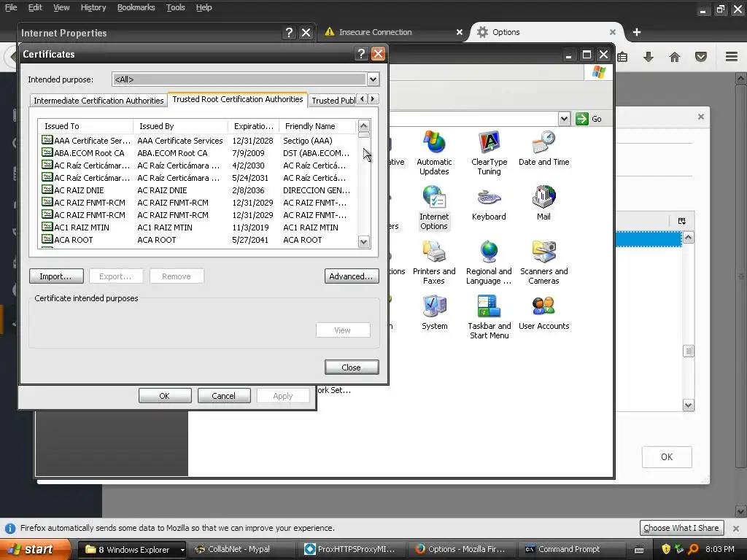Click the magnifier tray icon
747x560 pixels.
693,549
